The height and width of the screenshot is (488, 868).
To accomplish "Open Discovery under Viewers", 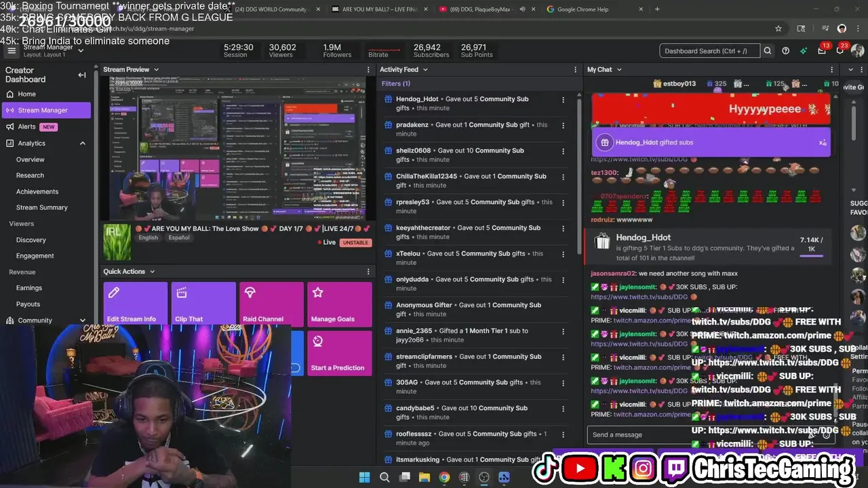I will (31, 240).
